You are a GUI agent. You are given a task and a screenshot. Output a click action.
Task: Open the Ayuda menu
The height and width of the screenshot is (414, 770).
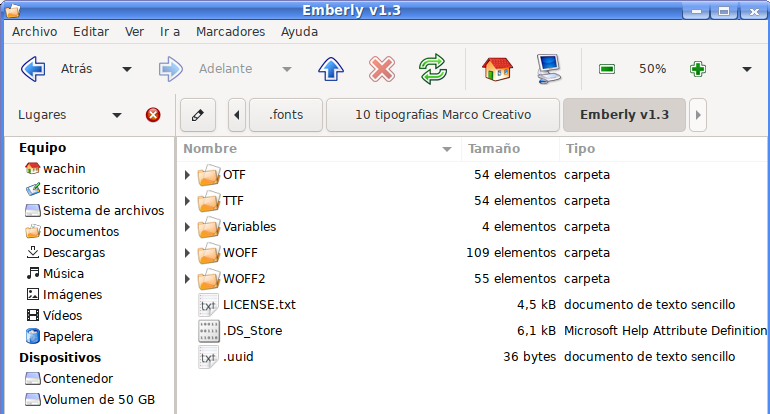(299, 32)
